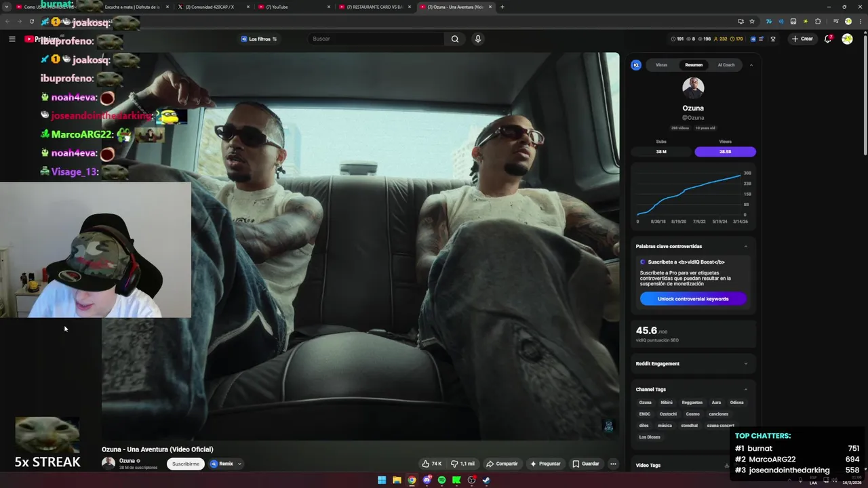The width and height of the screenshot is (868, 488).
Task: Open the YouTube account avatar menu
Action: [x=847, y=39]
